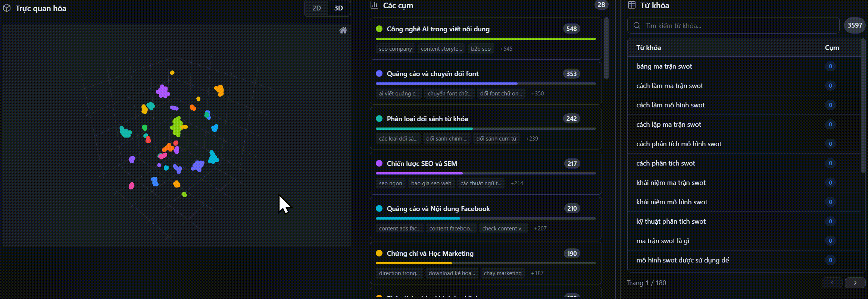
Task: Click the Từ khóa column header
Action: pyautogui.click(x=649, y=48)
